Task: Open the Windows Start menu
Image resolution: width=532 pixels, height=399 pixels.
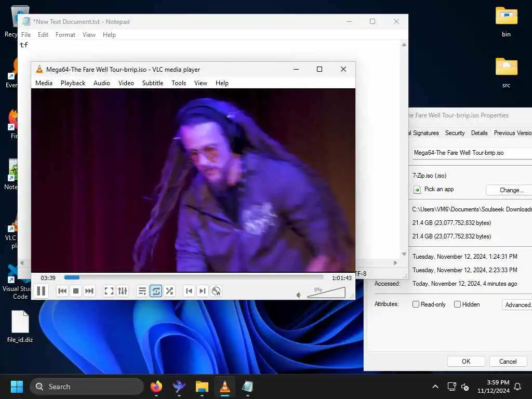Action: (17, 387)
